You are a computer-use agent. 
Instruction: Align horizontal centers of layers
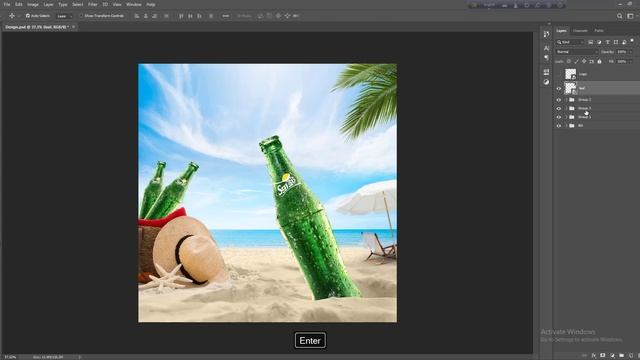(146, 16)
